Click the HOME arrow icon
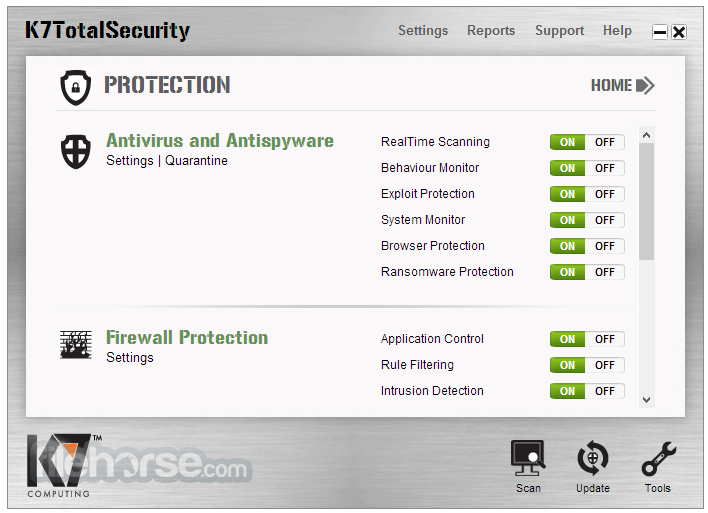The width and height of the screenshot is (708, 513). pyautogui.click(x=645, y=86)
